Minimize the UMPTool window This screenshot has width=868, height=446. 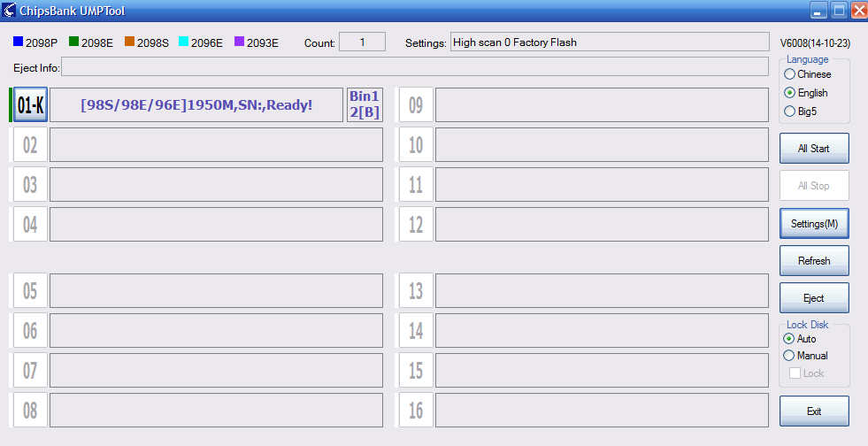click(818, 10)
